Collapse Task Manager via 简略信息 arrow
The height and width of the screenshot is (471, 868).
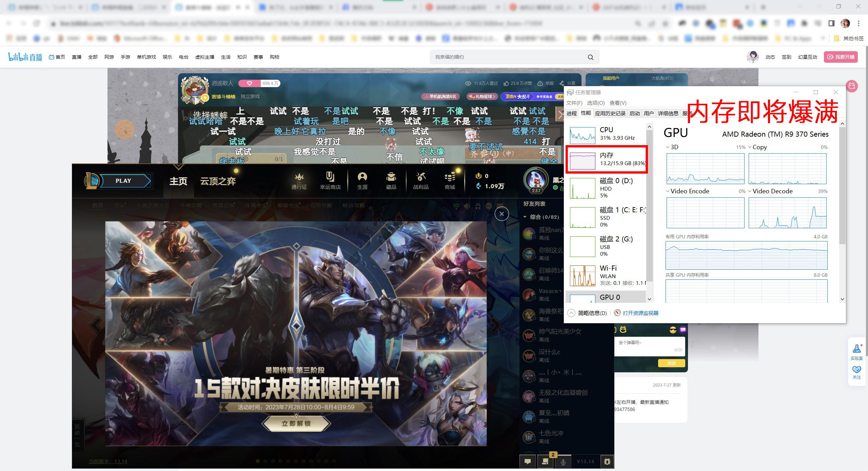(571, 313)
